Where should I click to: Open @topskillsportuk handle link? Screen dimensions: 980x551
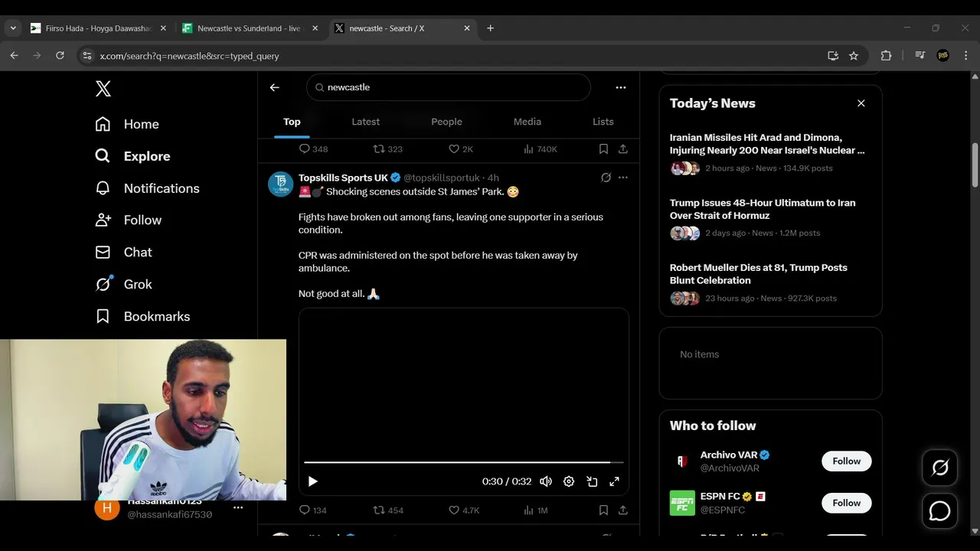(442, 178)
